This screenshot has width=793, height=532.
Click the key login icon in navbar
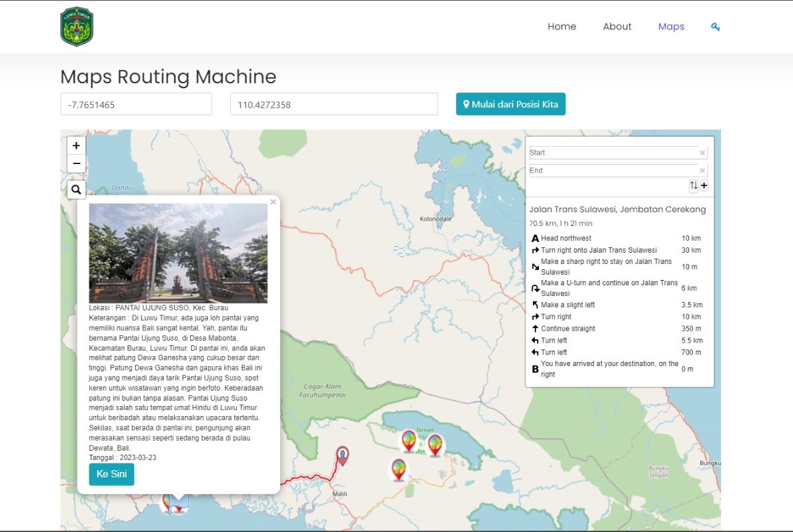pyautogui.click(x=715, y=27)
